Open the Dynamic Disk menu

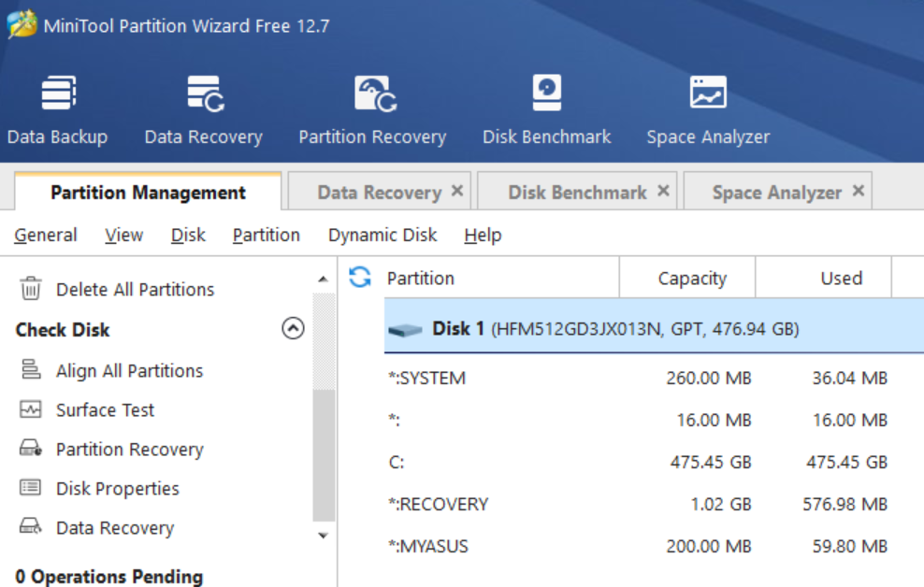pos(383,235)
